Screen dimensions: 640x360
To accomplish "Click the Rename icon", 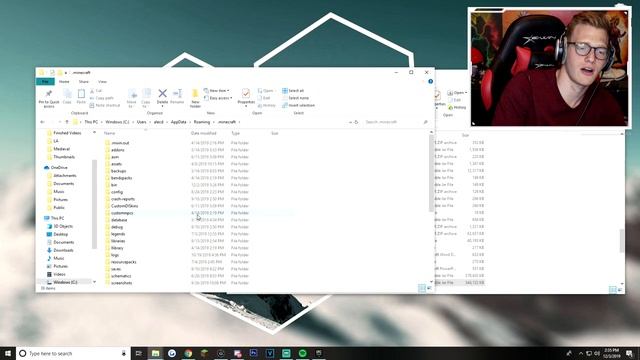I will tap(177, 93).
